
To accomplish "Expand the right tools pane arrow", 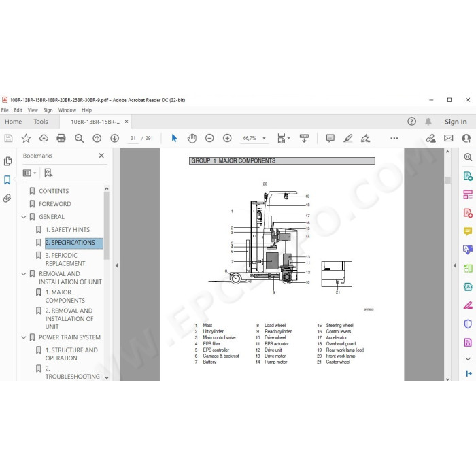I will point(454,265).
